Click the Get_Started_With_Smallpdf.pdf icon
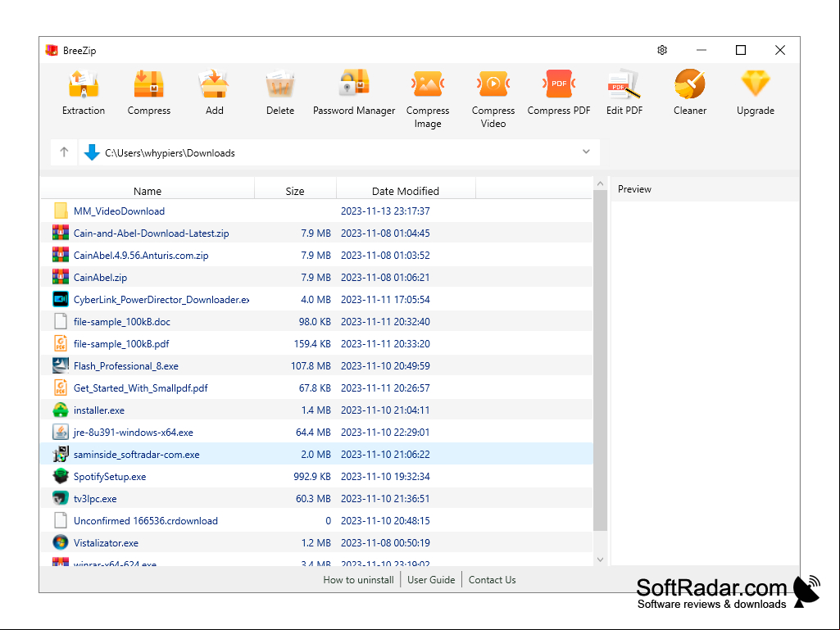This screenshot has height=630, width=840. pyautogui.click(x=61, y=388)
